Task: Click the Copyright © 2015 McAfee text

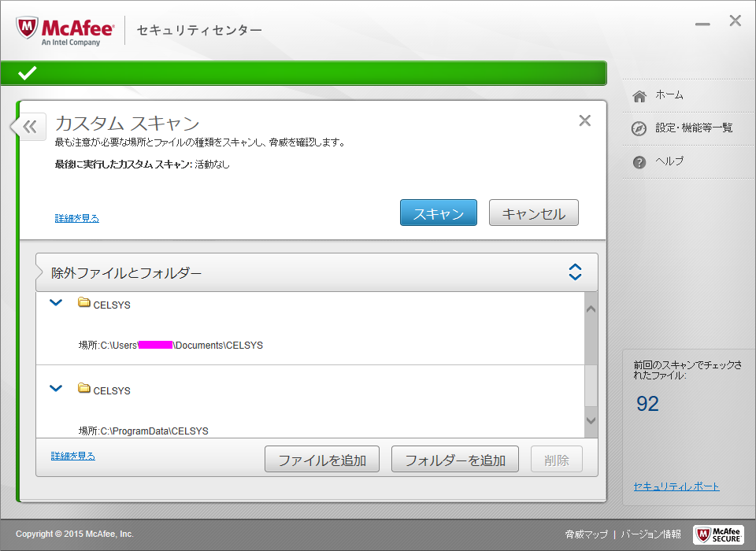Action: [x=74, y=534]
